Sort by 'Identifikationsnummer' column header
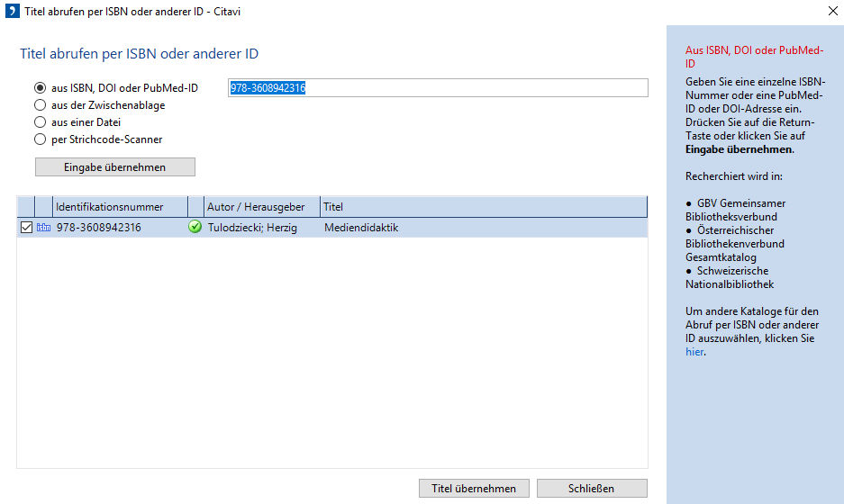The width and height of the screenshot is (844, 504). [x=120, y=206]
